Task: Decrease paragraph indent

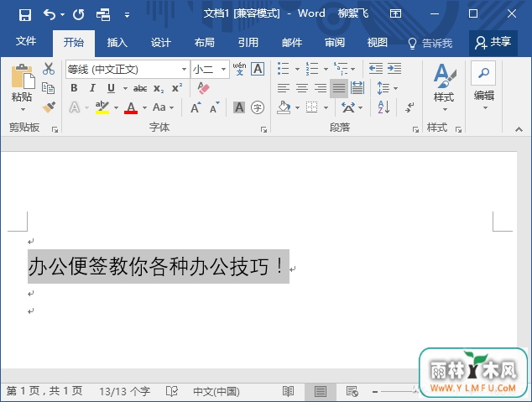Action: [x=376, y=69]
